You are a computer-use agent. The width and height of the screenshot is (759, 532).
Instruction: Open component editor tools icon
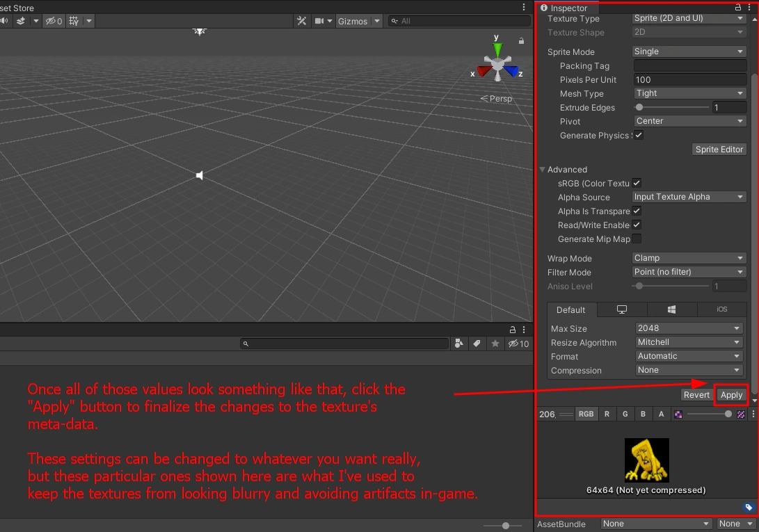coord(301,21)
